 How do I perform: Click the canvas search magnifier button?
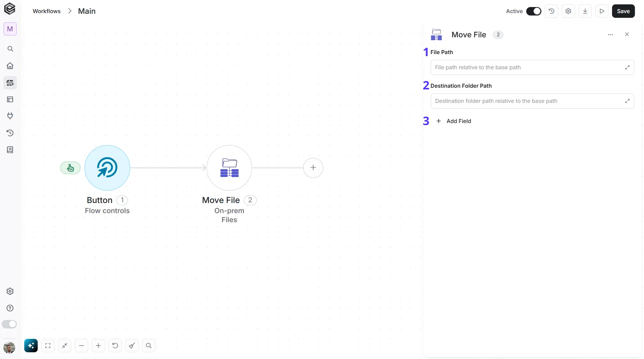(x=149, y=346)
